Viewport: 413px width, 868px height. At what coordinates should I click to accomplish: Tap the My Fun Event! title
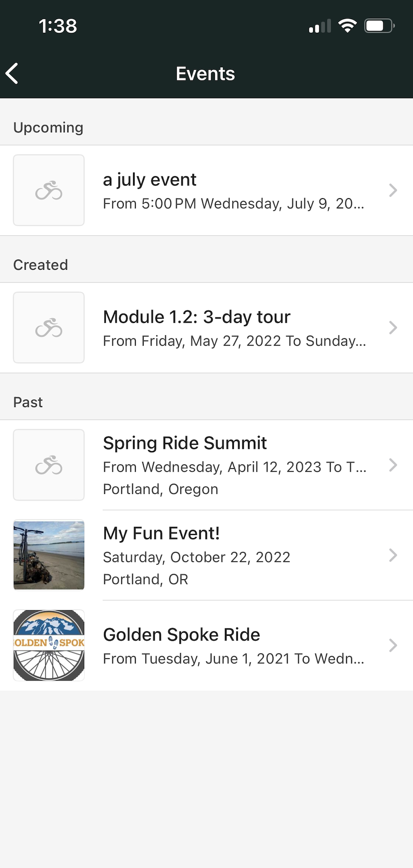point(161,533)
